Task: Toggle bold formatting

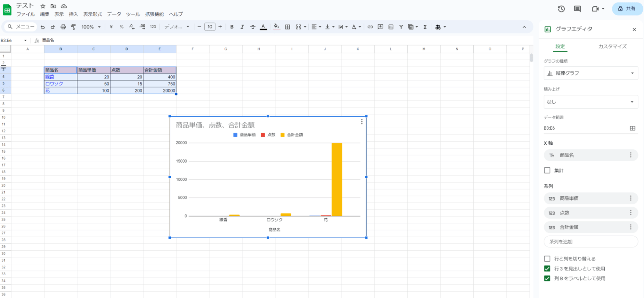Action: coord(232,27)
